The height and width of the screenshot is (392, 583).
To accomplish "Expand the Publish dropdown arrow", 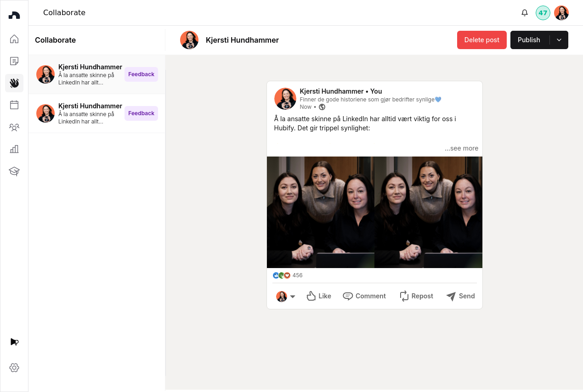I will point(559,40).
